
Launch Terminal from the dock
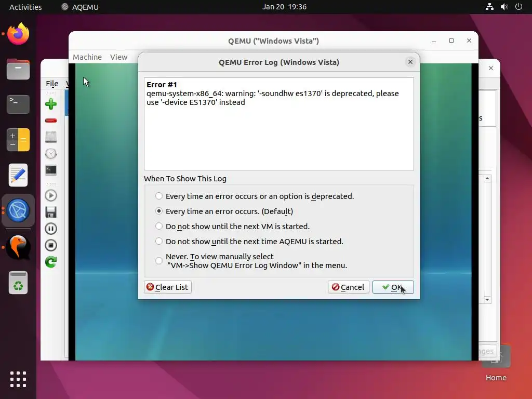point(18,104)
